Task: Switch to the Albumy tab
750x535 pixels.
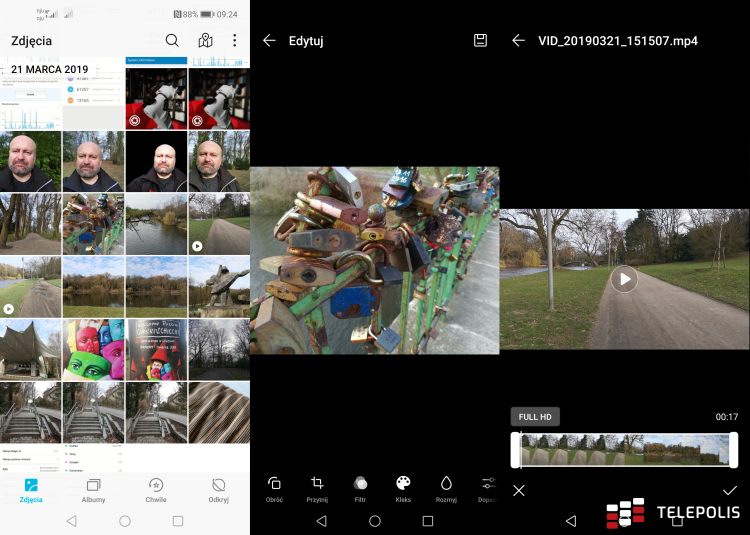Action: click(93, 490)
